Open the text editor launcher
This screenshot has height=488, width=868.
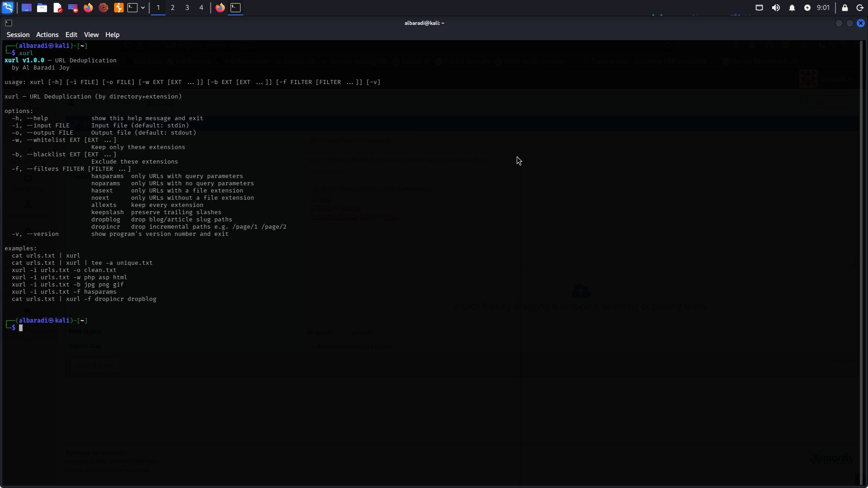pos(57,8)
